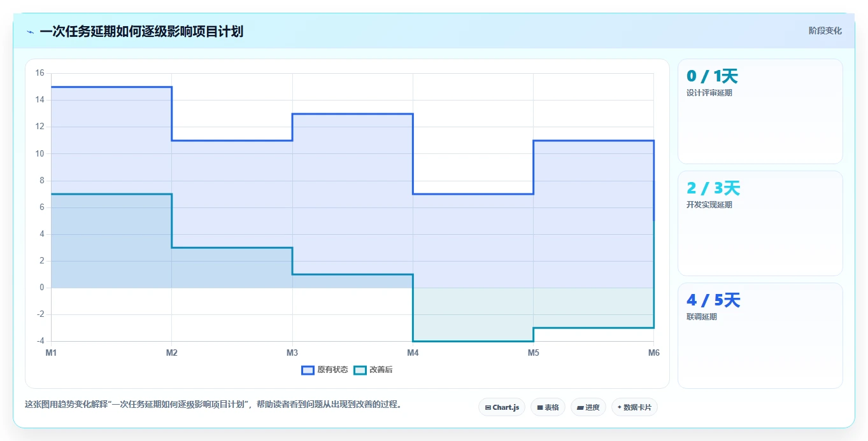The image size is (868, 441).
Task: Click the M6 axis label
Action: pos(653,353)
